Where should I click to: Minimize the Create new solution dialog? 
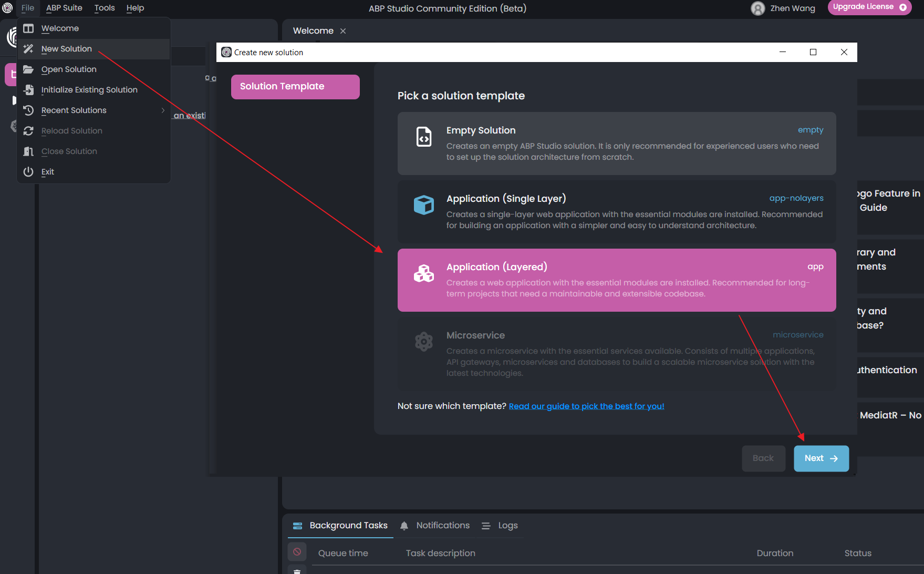coord(783,52)
